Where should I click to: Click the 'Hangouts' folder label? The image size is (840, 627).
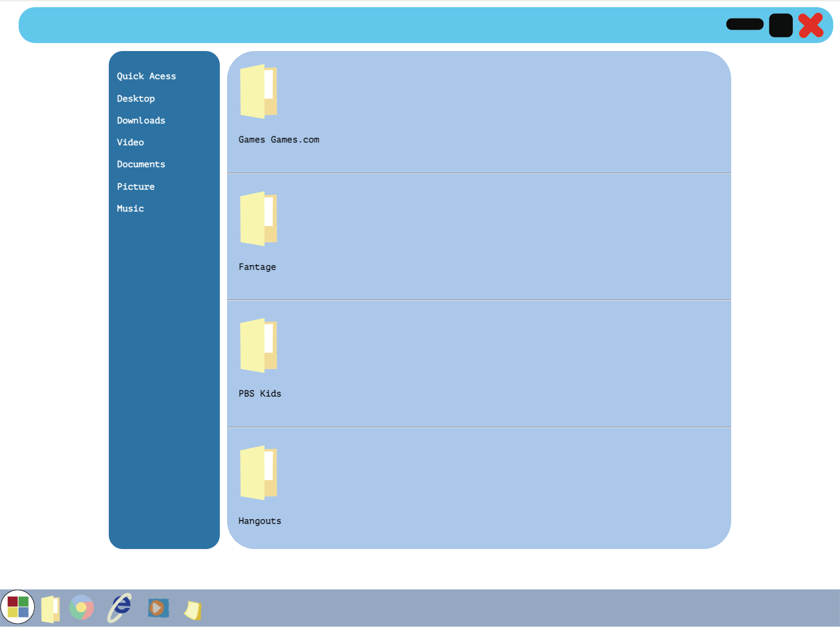[260, 521]
